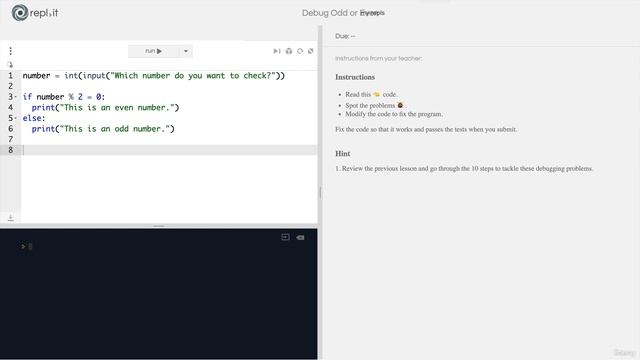Click the 'Hint' heading
640x360 pixels.
343,153
